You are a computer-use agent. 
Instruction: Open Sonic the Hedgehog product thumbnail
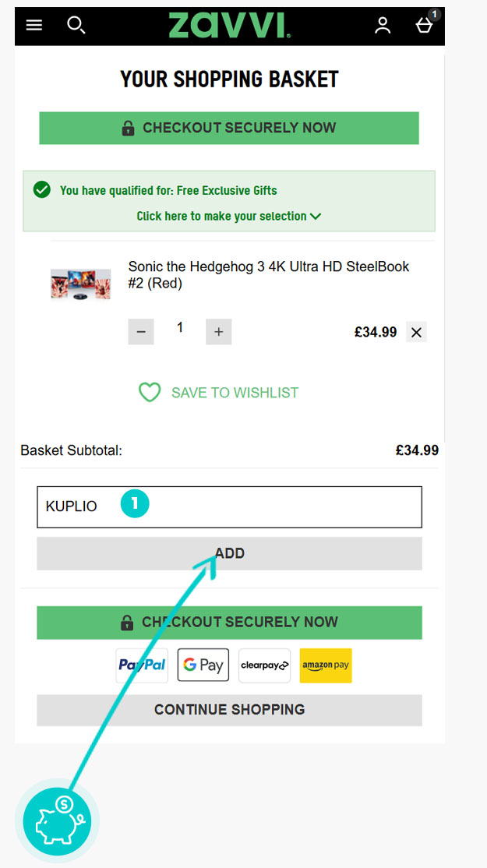[x=81, y=284]
